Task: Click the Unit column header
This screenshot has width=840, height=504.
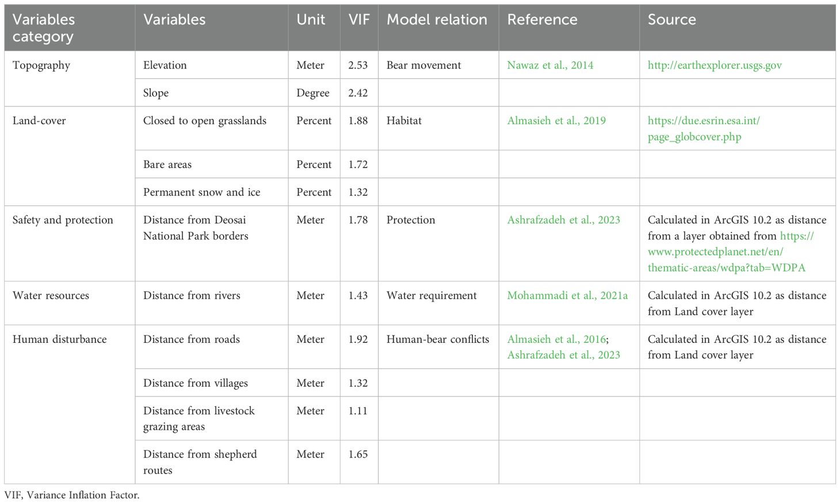Action: [311, 20]
